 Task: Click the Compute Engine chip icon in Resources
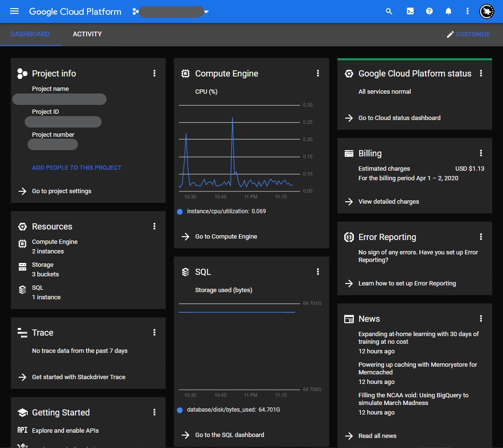tap(22, 244)
